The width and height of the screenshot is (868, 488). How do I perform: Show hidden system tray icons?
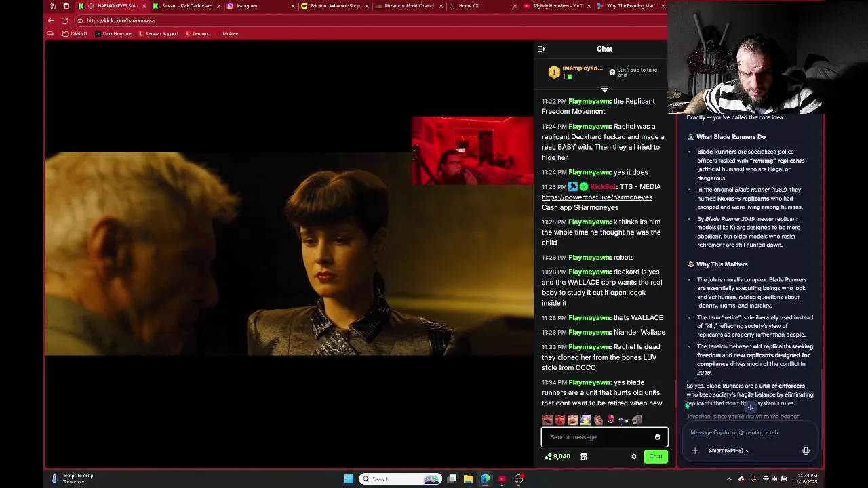729,479
